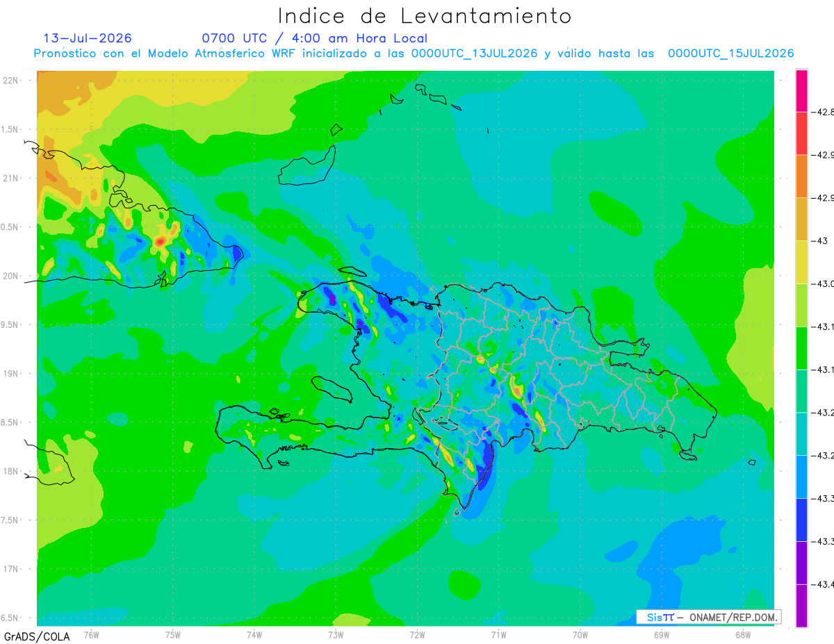Click the "74W" longitude label
This screenshot has width=834, height=644.
pyautogui.click(x=254, y=634)
